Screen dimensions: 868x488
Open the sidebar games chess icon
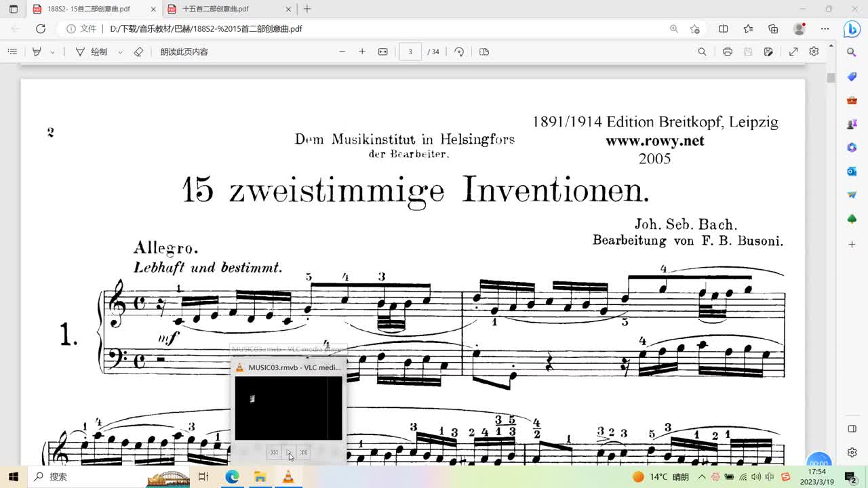coord(852,124)
